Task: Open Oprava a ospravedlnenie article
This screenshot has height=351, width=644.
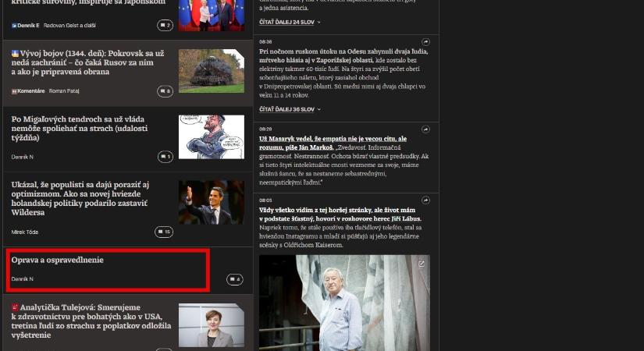Action: pyautogui.click(x=58, y=260)
